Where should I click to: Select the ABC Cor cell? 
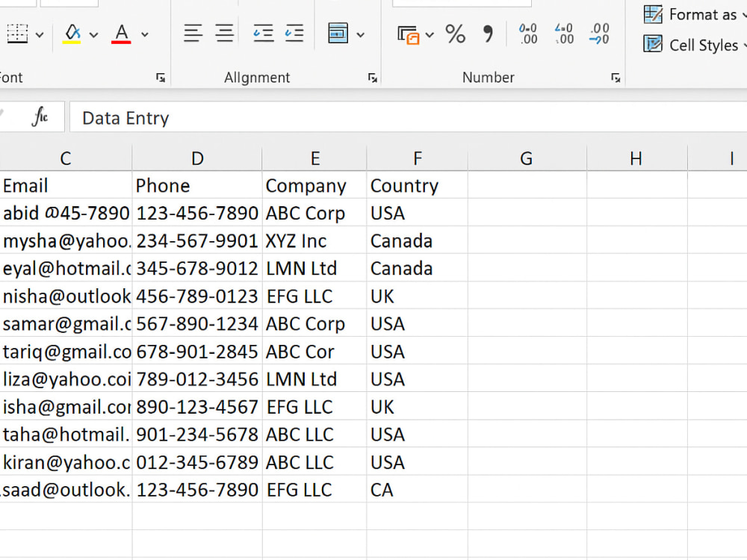pos(314,352)
